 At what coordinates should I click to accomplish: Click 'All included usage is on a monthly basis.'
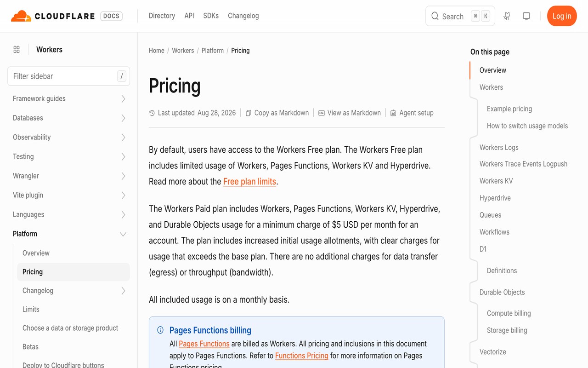[219, 300]
